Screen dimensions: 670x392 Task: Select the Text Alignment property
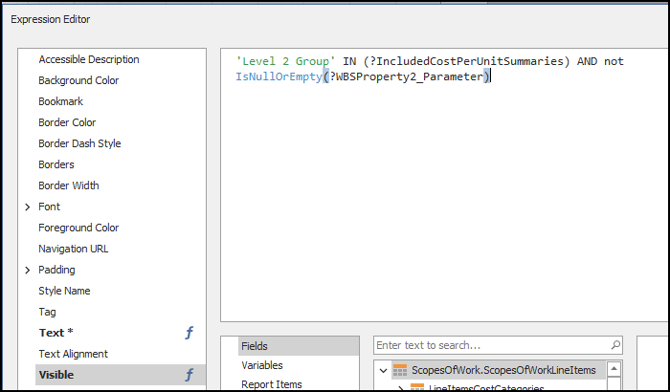[73, 354]
